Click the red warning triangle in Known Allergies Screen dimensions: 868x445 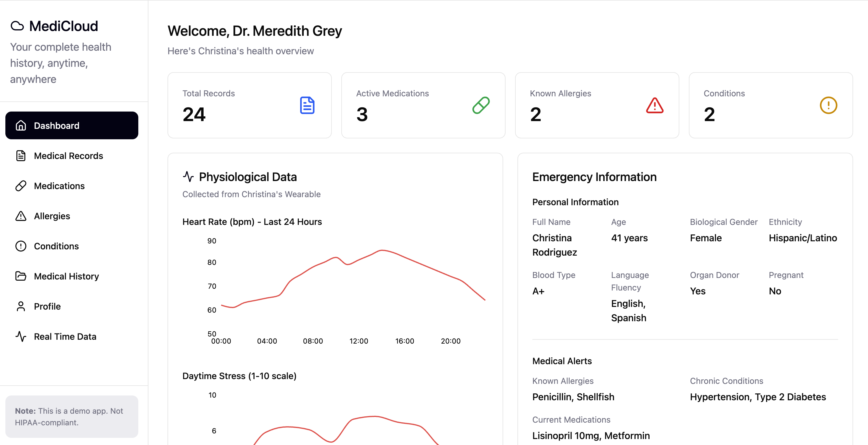point(654,105)
